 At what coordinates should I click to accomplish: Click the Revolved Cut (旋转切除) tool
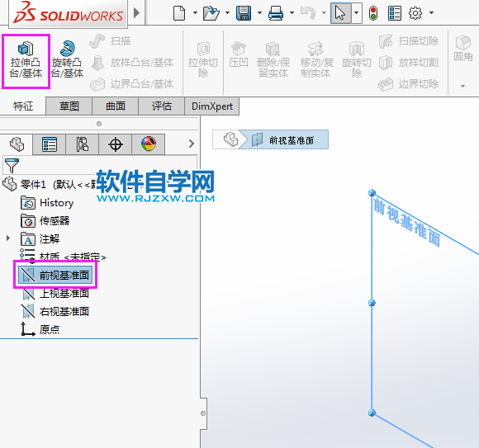[x=357, y=59]
